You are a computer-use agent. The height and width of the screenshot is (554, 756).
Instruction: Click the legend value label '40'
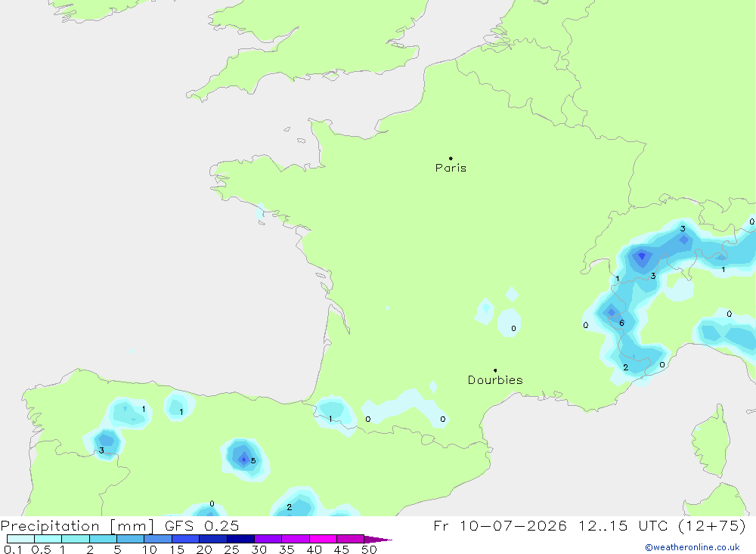[314, 549]
